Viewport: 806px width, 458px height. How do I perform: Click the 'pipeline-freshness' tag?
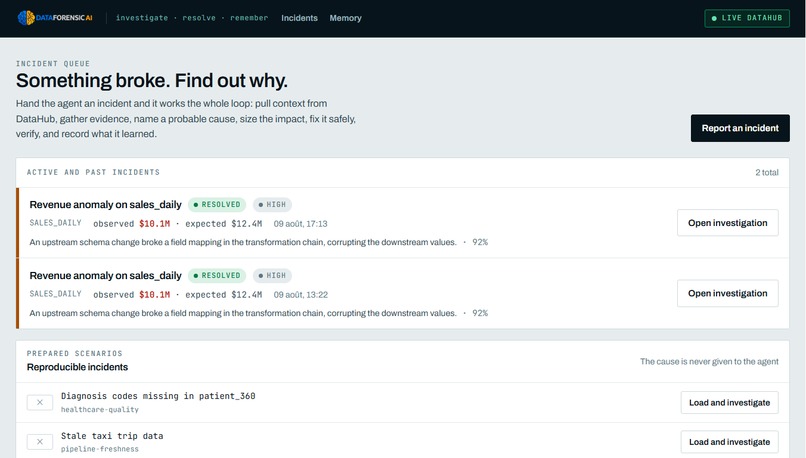100,449
